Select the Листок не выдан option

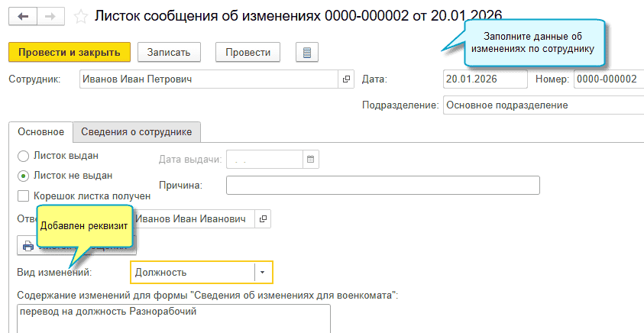tap(23, 176)
